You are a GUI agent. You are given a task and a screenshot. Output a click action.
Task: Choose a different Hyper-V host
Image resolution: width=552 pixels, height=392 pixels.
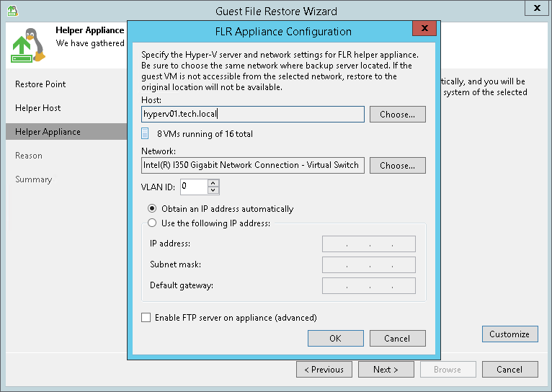coord(398,115)
